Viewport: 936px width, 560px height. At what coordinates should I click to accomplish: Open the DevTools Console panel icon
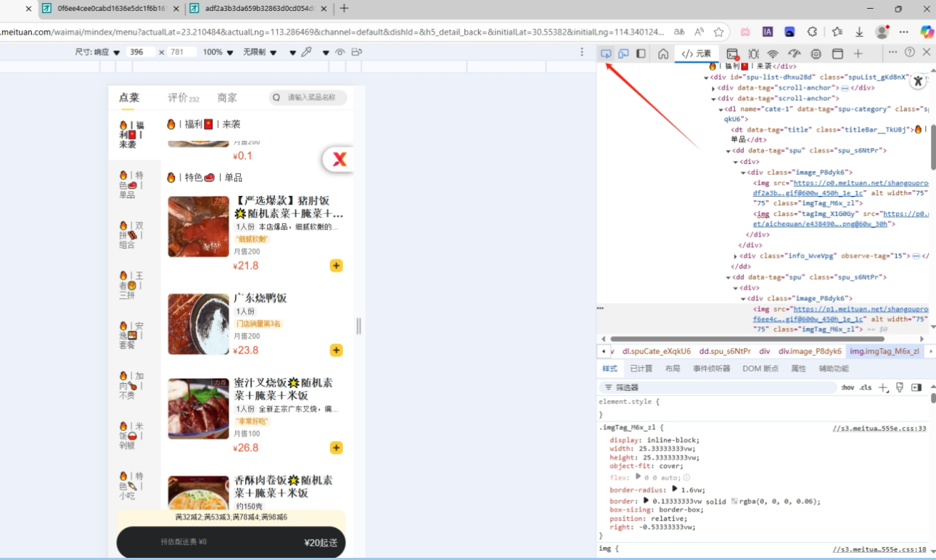point(732,54)
